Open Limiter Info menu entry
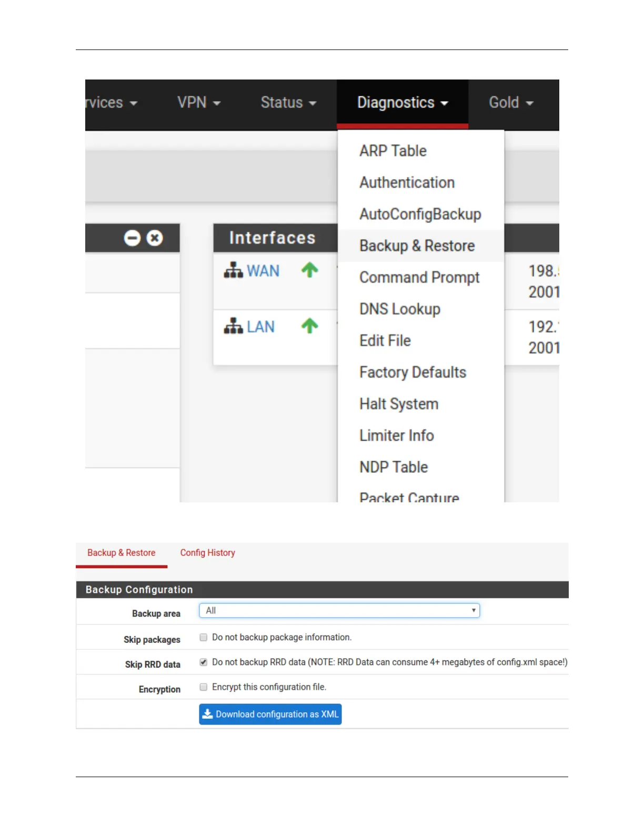The width and height of the screenshot is (644, 834). [397, 435]
